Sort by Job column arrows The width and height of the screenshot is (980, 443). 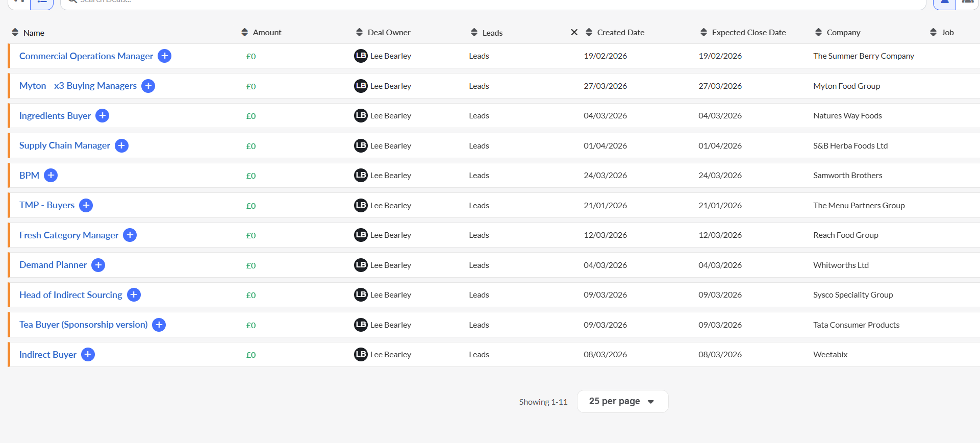[x=933, y=32]
